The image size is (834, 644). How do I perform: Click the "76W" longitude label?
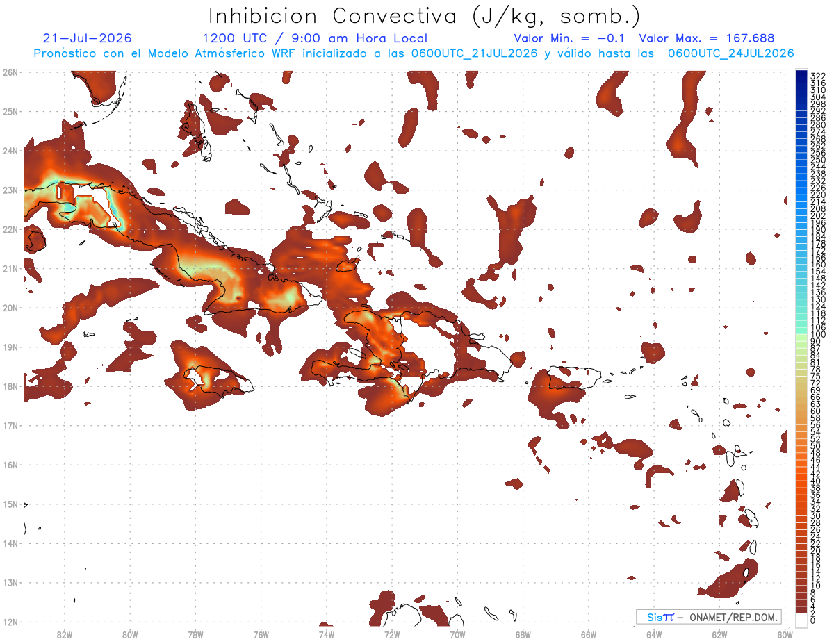pyautogui.click(x=261, y=634)
